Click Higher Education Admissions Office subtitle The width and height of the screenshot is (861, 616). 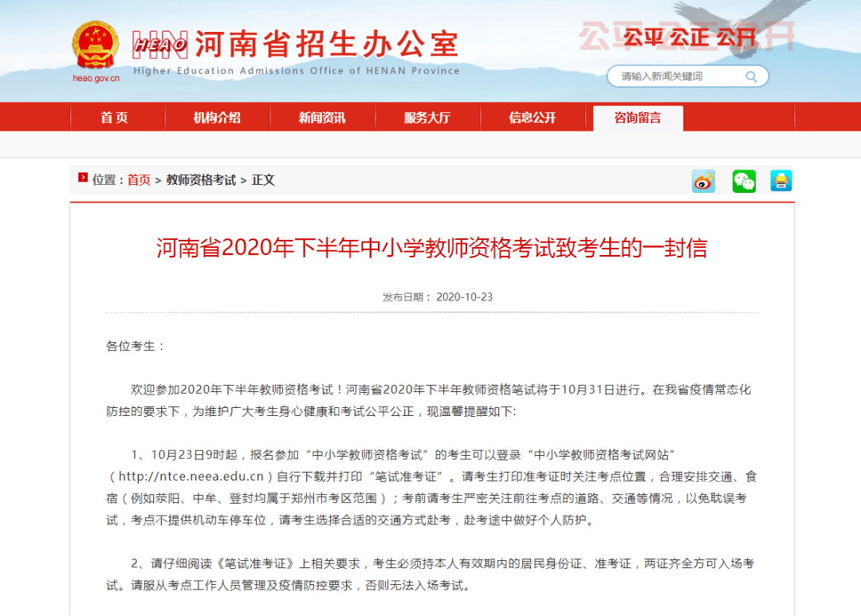pos(297,71)
